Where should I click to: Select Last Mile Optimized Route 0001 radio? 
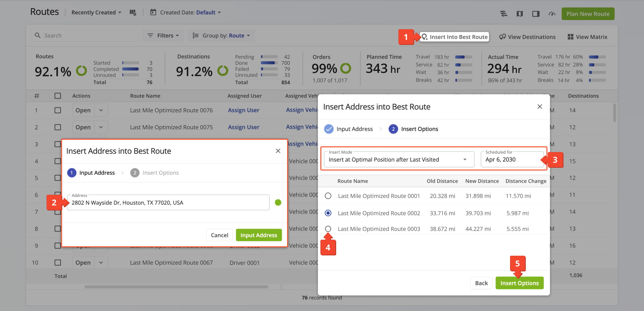pos(328,196)
